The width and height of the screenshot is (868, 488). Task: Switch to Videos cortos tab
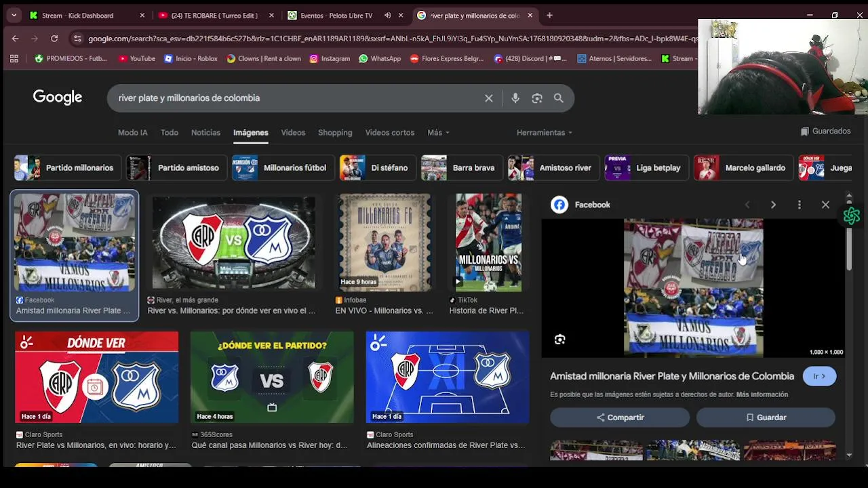pyautogui.click(x=390, y=133)
